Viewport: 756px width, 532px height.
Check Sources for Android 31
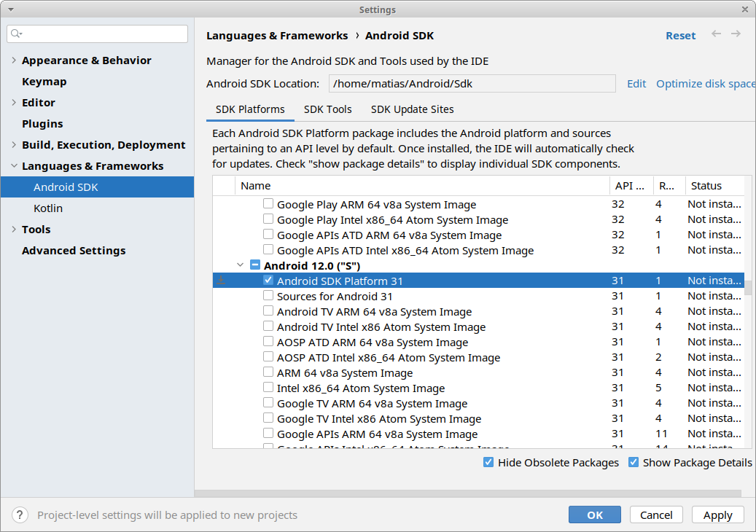click(268, 296)
